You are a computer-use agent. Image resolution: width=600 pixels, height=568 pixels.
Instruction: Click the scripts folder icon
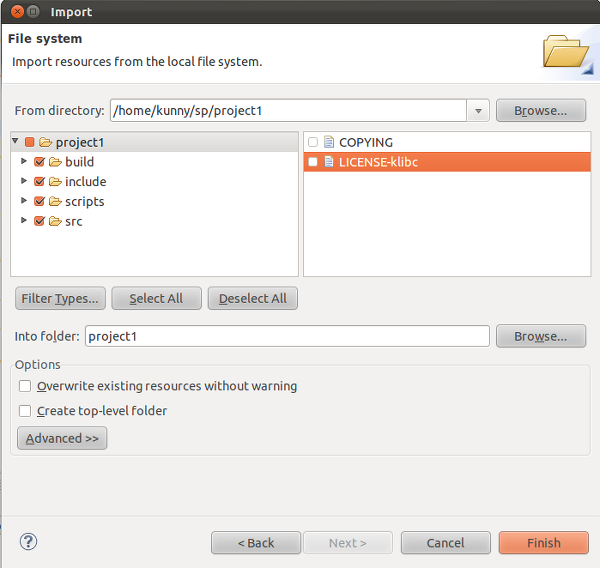pos(55,201)
